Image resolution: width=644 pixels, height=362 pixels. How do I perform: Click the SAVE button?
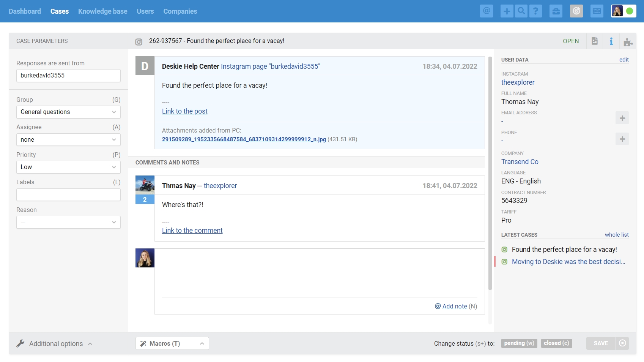pyautogui.click(x=601, y=343)
